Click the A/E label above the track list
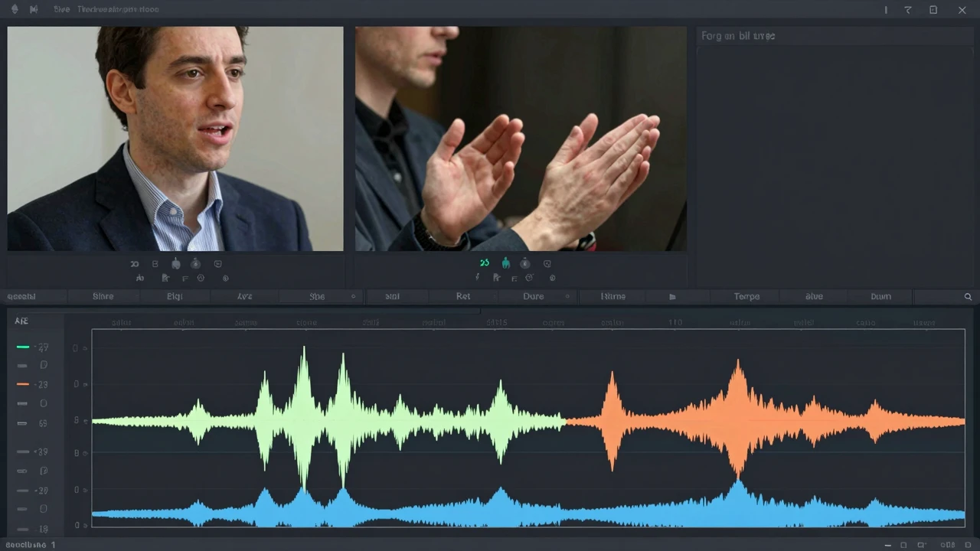 21,322
